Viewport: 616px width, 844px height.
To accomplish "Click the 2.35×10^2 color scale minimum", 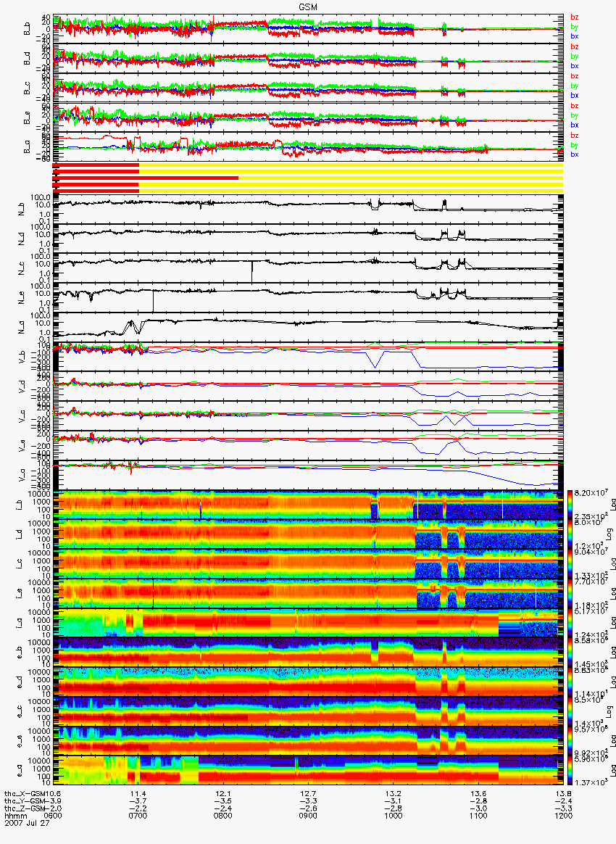I will click(590, 516).
